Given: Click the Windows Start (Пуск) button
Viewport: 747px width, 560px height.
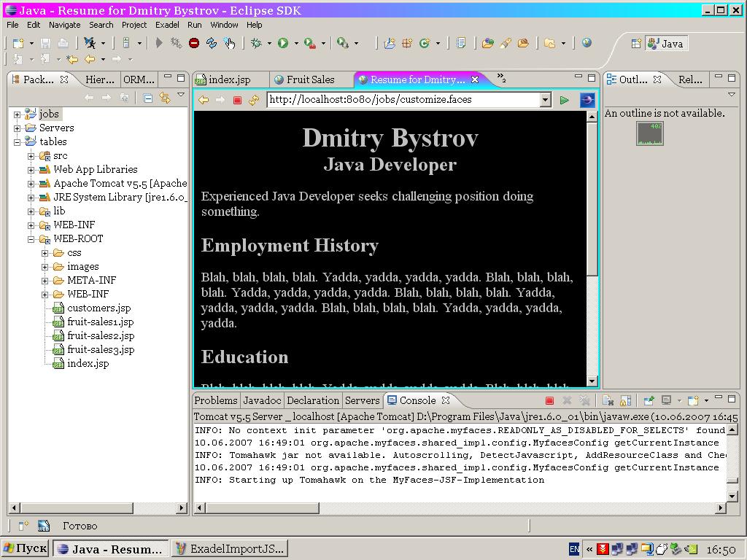Looking at the screenshot, I should (x=26, y=549).
